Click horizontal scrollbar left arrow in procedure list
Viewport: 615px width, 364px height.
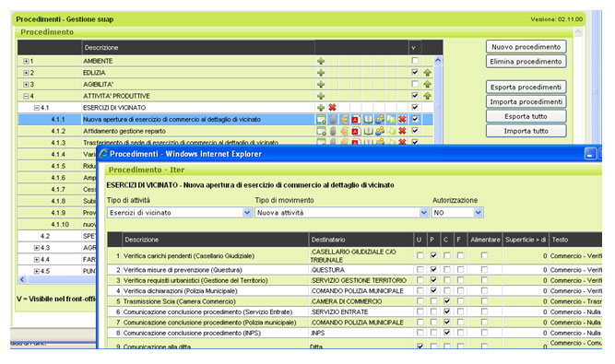(22, 279)
